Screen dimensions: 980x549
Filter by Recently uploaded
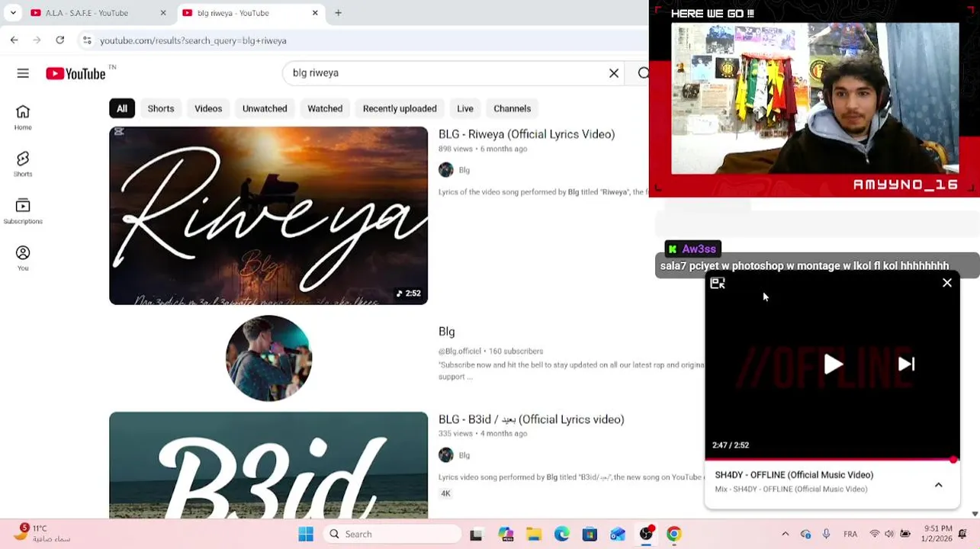(400, 108)
